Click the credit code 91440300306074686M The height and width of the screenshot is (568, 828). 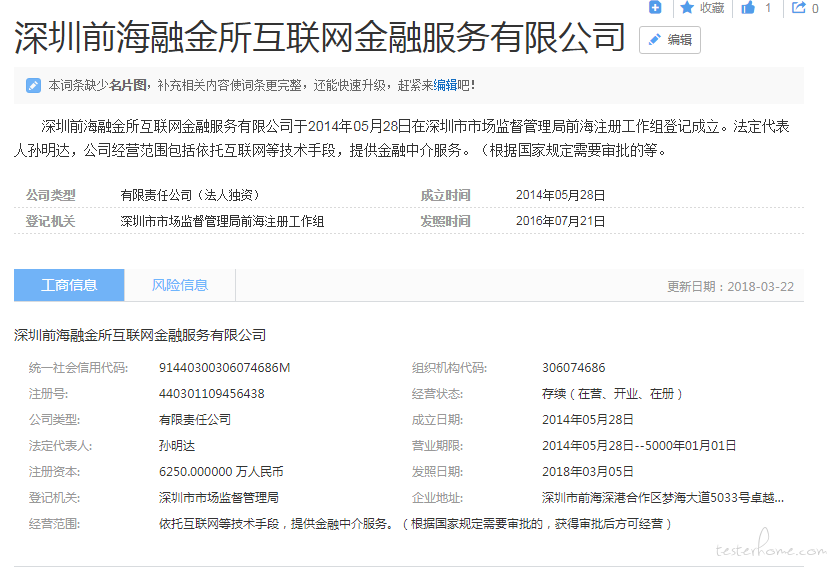224,367
